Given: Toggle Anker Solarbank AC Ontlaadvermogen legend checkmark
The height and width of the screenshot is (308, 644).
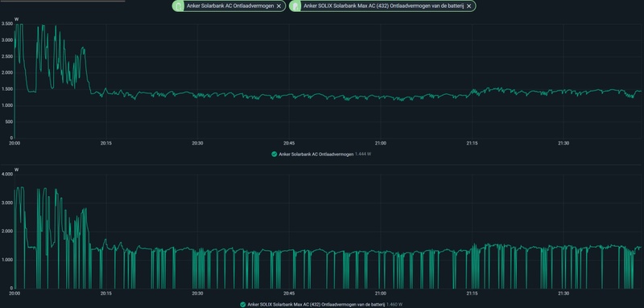Looking at the screenshot, I should click(274, 154).
